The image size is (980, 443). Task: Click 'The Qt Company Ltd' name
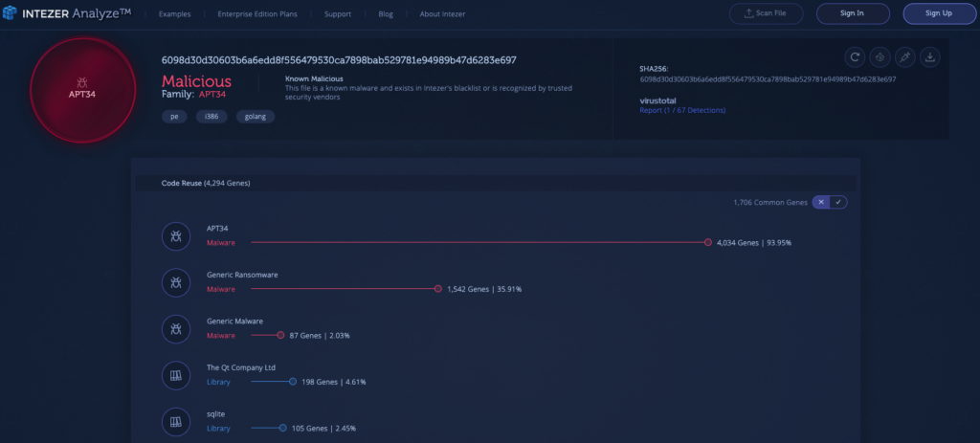click(x=241, y=367)
